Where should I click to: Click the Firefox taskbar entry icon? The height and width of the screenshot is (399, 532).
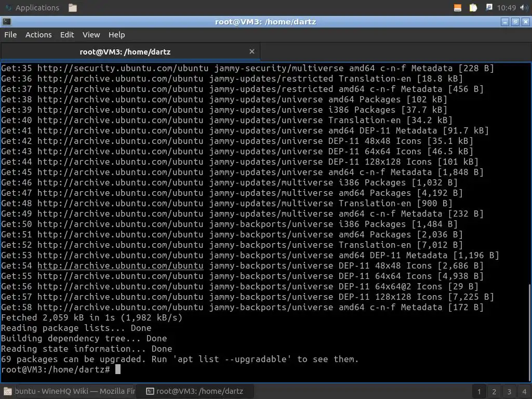tap(8, 392)
